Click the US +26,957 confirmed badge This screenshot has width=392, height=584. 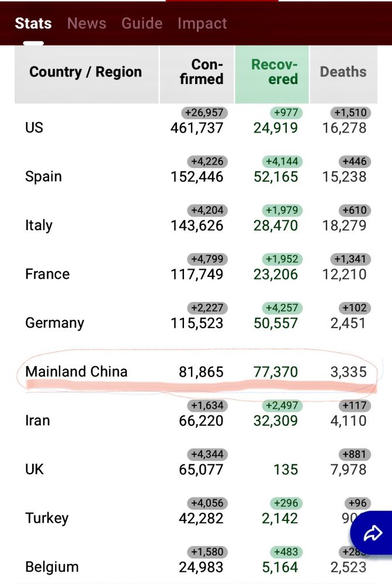coord(203,113)
